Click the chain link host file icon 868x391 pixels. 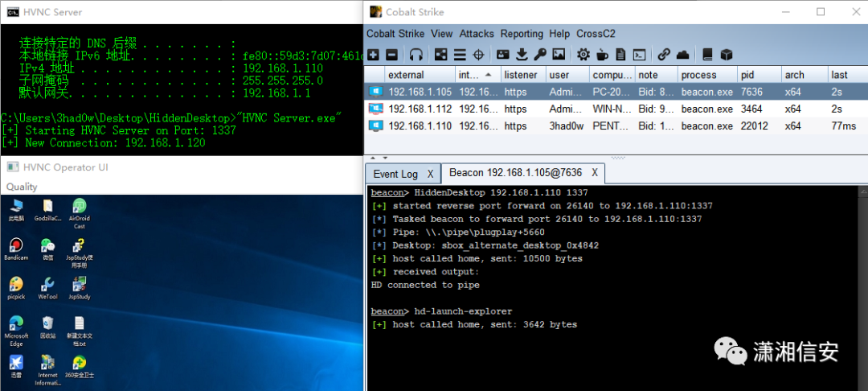(664, 54)
